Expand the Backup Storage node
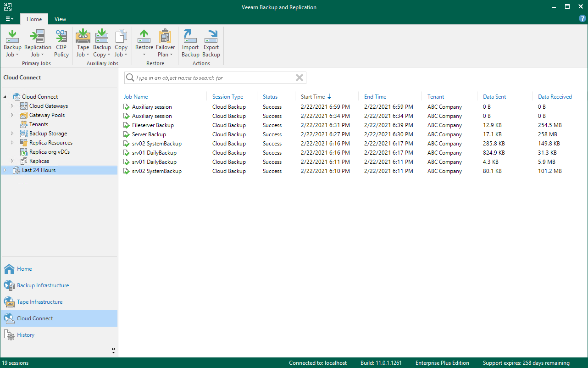The image size is (588, 368). point(12,134)
